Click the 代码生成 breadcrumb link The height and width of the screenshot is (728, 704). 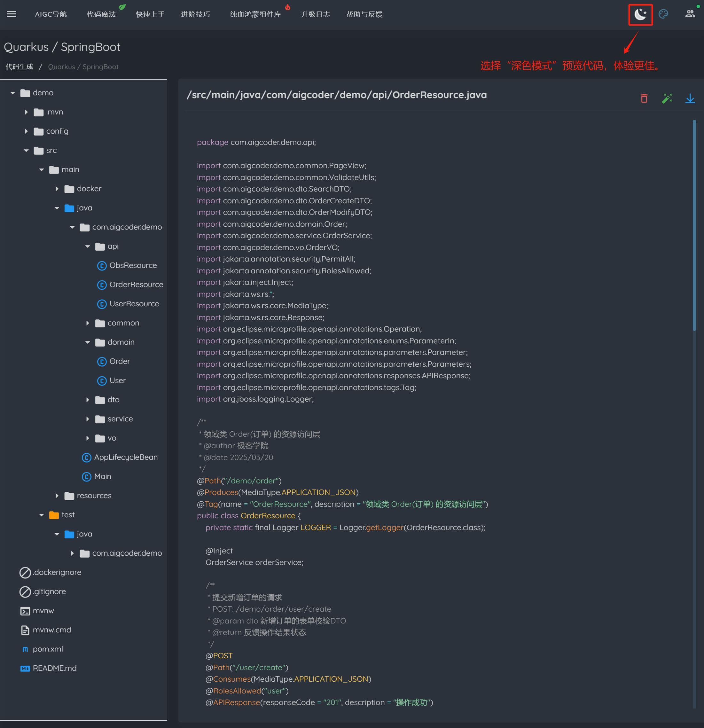tap(19, 67)
